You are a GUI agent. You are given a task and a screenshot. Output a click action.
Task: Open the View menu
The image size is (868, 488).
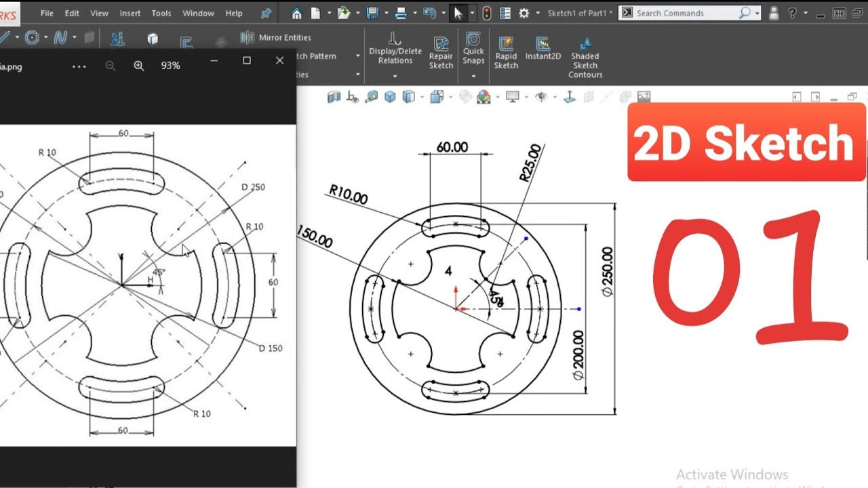coord(99,13)
